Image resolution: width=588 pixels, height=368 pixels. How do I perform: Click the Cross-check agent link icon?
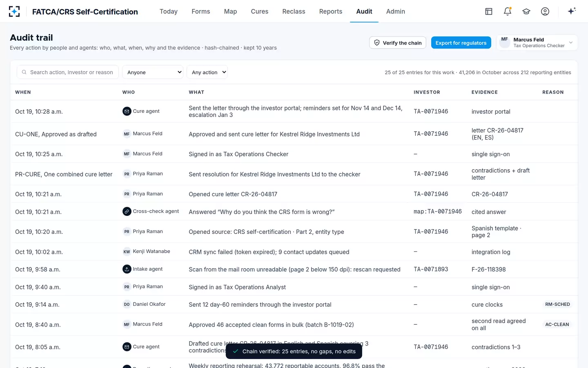127,211
